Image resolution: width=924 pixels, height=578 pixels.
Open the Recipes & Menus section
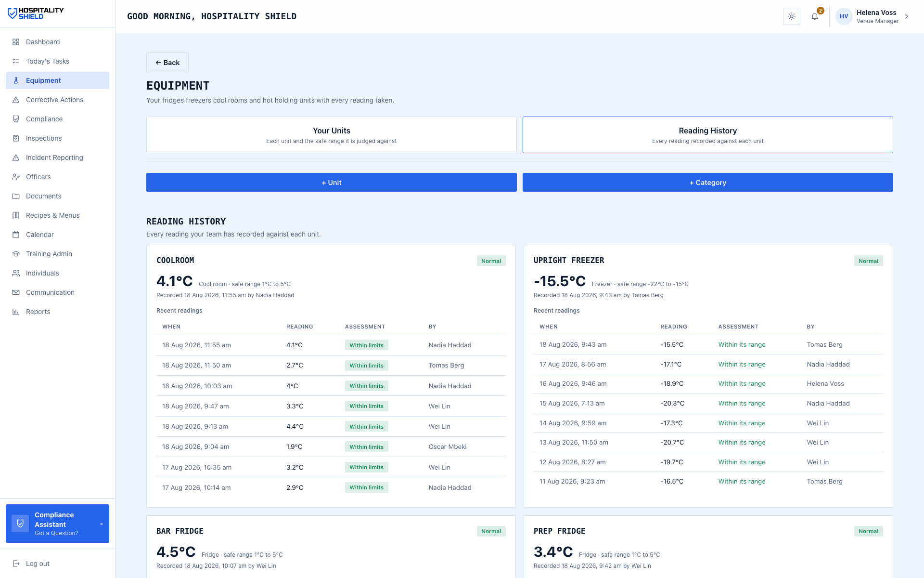coord(58,215)
